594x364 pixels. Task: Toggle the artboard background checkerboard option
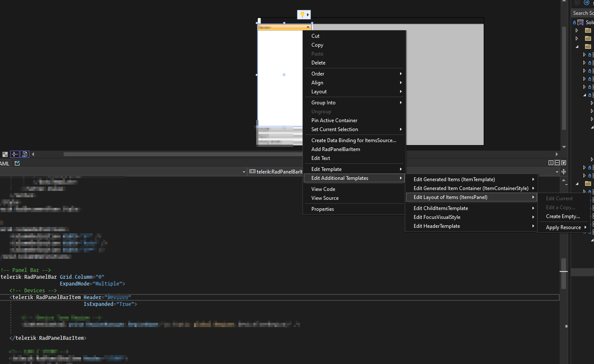(x=5, y=154)
